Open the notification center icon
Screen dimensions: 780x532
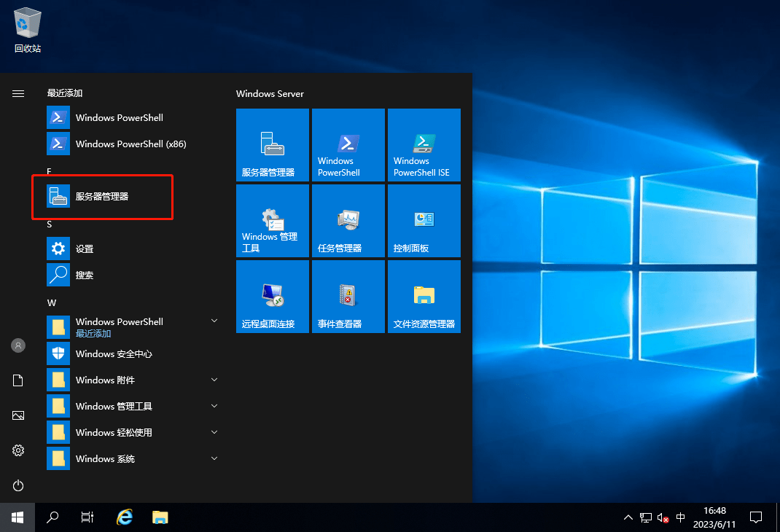coord(756,517)
